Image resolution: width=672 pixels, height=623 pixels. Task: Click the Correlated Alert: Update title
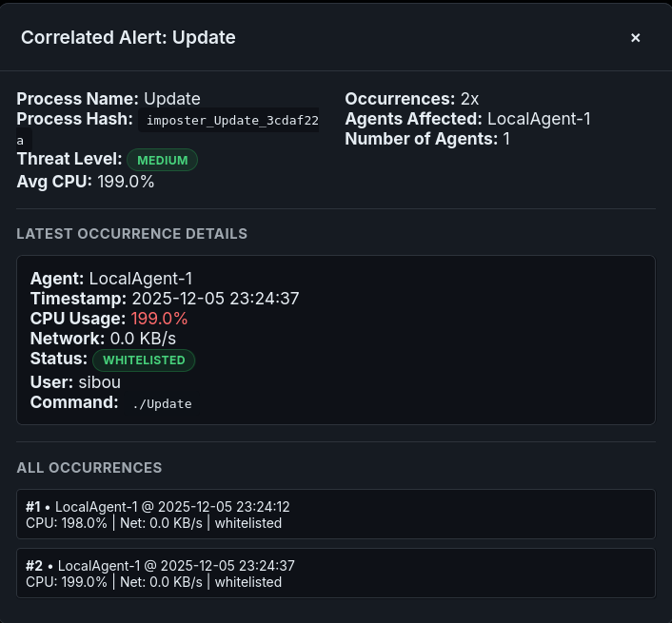point(128,38)
